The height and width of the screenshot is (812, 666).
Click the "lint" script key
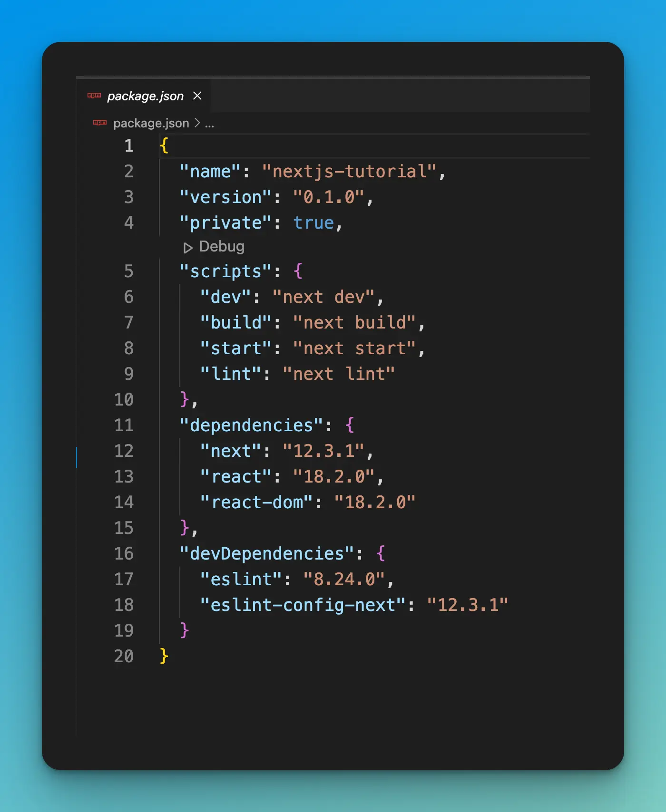pyautogui.click(x=231, y=374)
